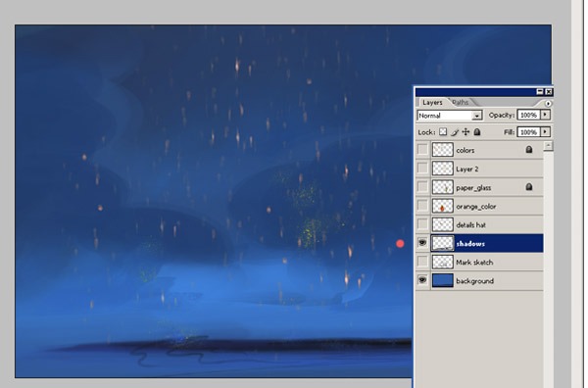Show the colors layer

[422, 150]
